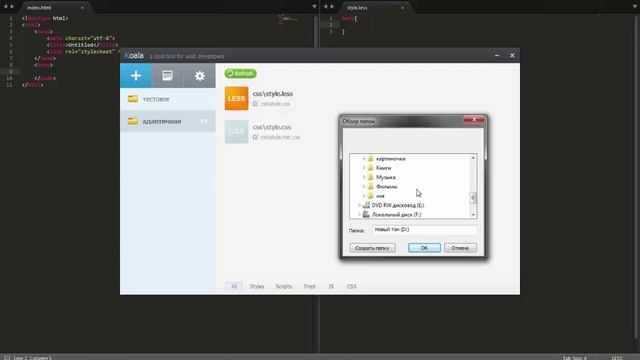Select DVD RW дисковод (E:) in tree
Viewport: 640px width, 360px height.
coord(398,205)
